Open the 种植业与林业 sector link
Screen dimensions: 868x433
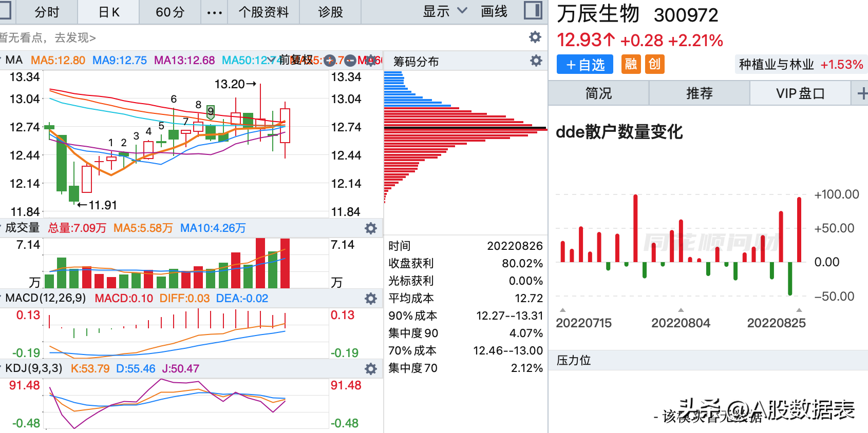pos(801,65)
